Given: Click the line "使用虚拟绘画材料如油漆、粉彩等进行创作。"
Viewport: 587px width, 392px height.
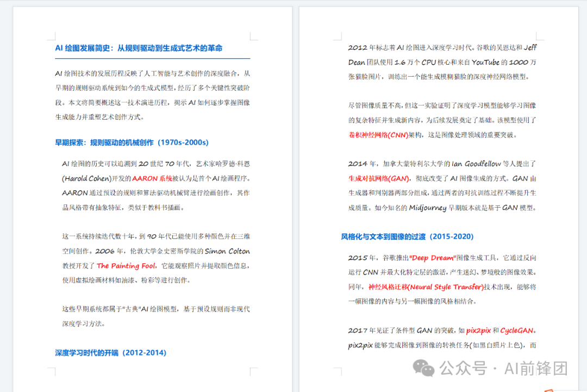Looking at the screenshot, I should [x=127, y=281].
